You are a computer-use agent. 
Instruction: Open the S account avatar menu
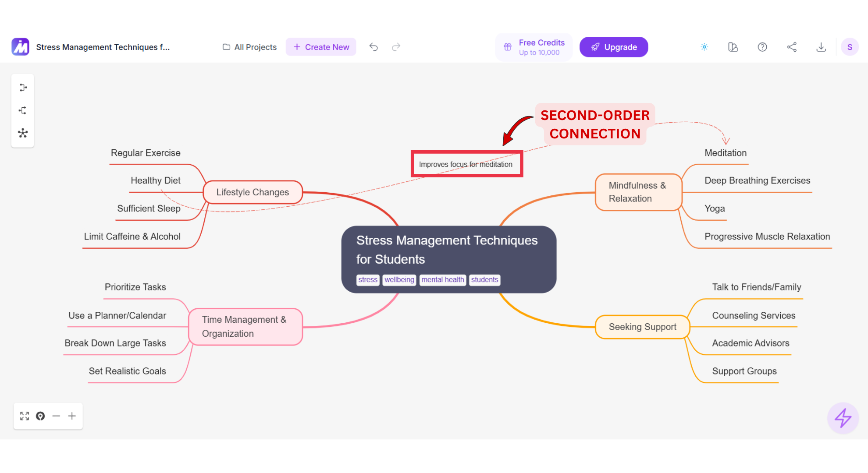pos(850,47)
